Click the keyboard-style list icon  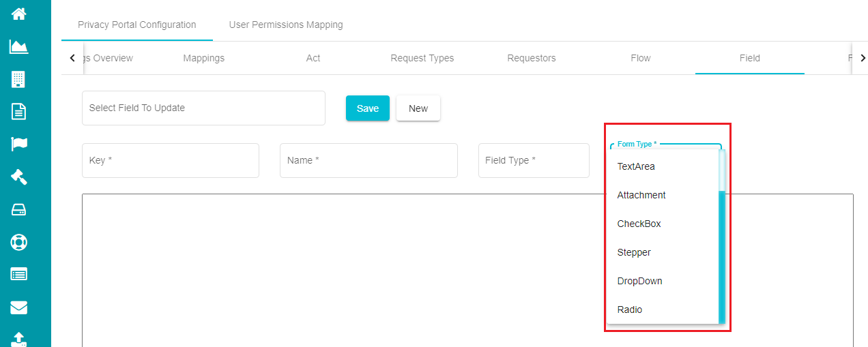(x=18, y=275)
